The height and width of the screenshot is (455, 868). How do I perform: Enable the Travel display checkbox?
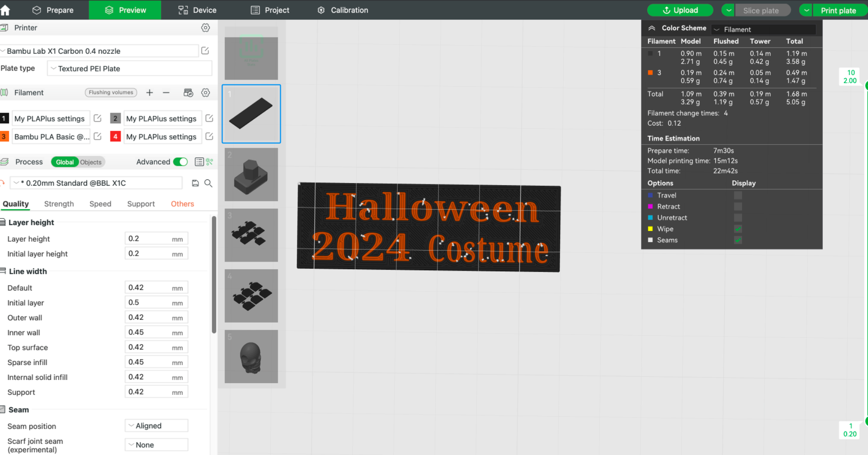[738, 195]
